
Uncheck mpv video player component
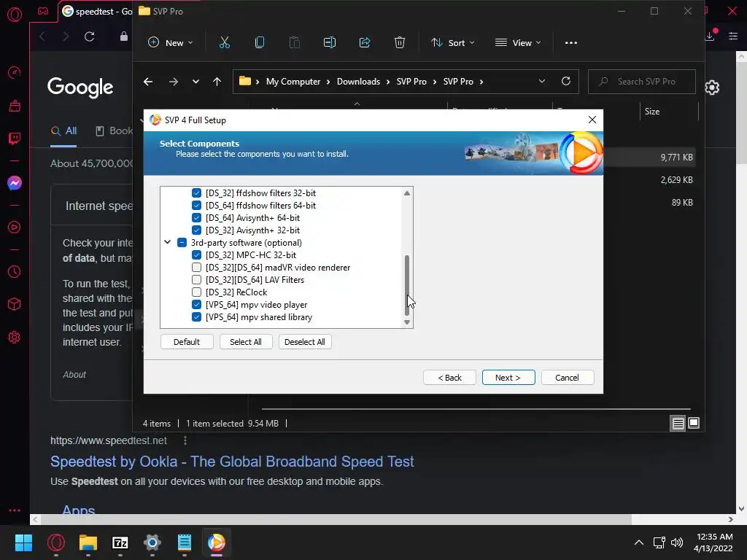click(x=196, y=304)
